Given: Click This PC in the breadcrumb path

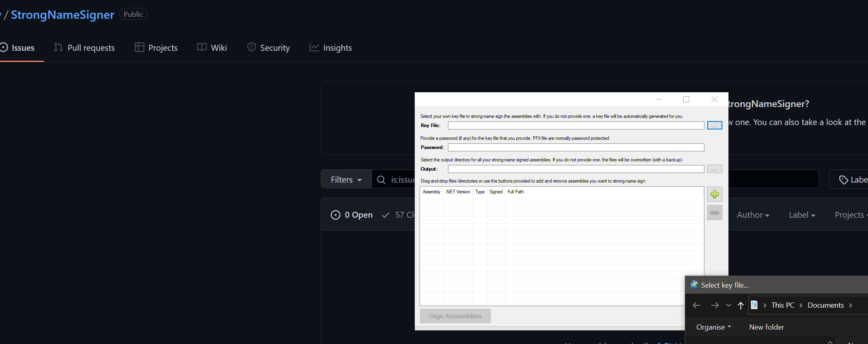Looking at the screenshot, I should click(783, 305).
